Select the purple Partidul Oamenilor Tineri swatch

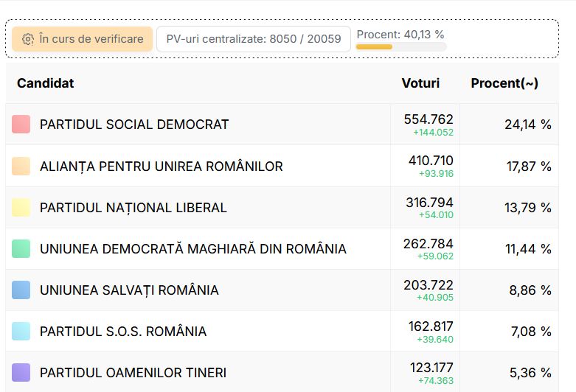21,373
